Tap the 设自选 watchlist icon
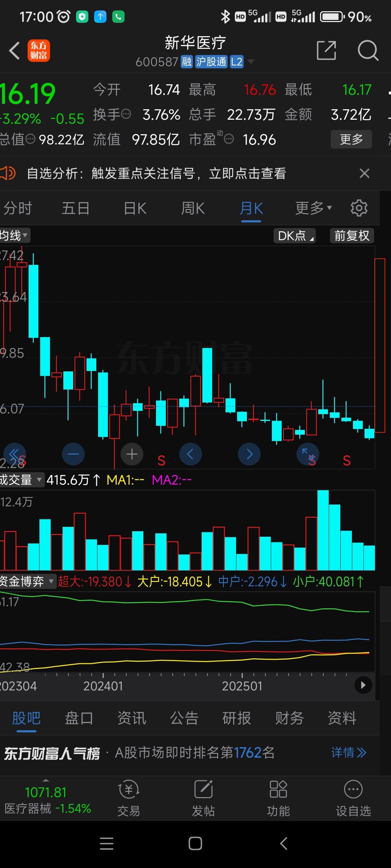 click(353, 798)
